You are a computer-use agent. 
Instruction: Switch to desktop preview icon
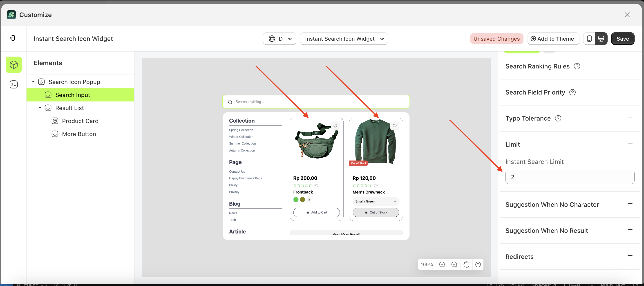tap(601, 39)
